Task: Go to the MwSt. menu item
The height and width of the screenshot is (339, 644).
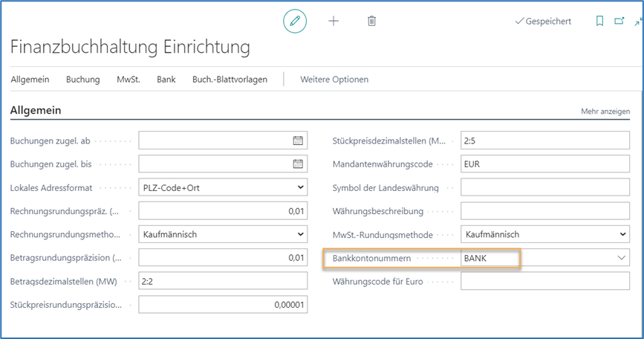Action: pyautogui.click(x=128, y=80)
